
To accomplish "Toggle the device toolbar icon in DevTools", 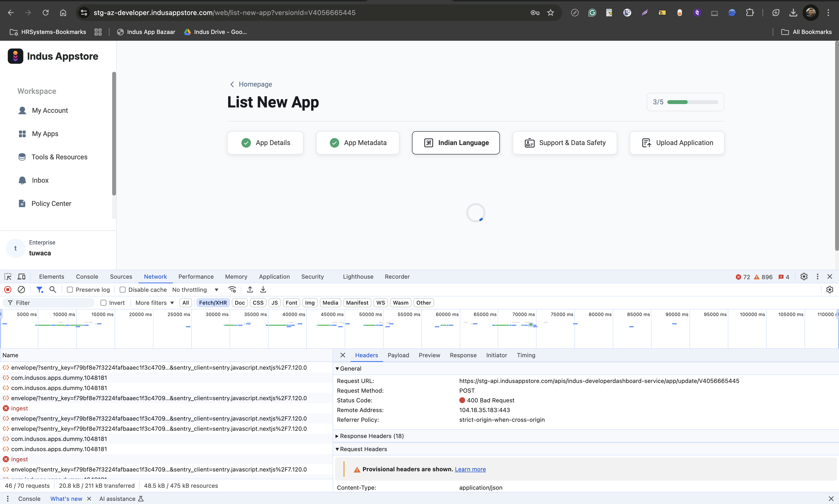I will (21, 276).
